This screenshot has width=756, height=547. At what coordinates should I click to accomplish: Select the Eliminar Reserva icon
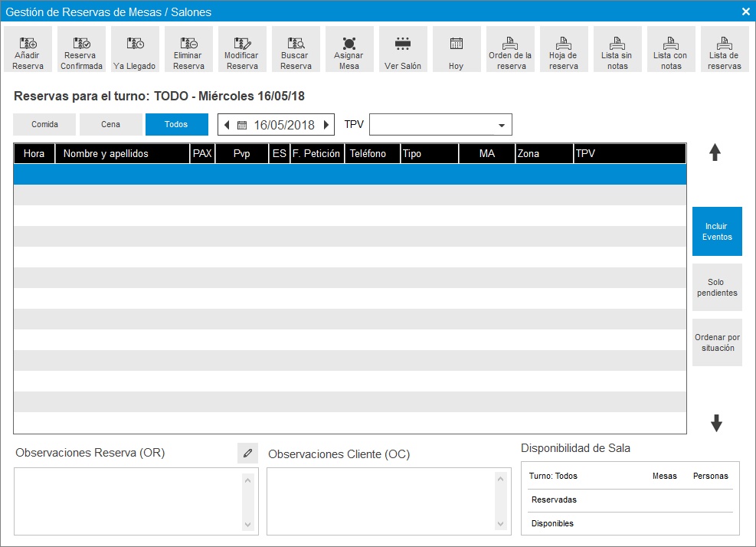[188, 50]
